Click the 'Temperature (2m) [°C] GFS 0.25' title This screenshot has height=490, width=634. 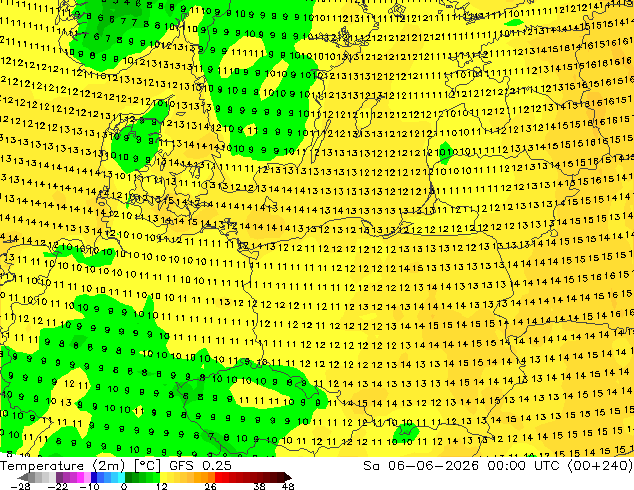(116, 466)
